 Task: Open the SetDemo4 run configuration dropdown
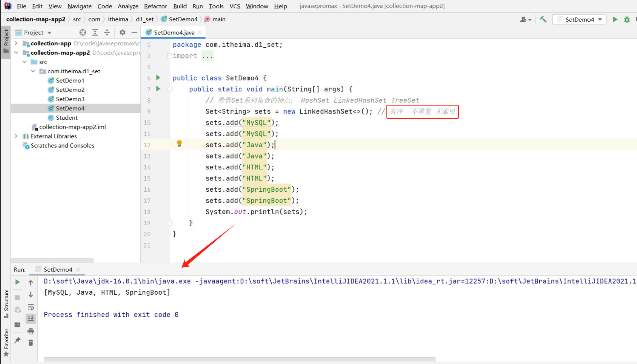pyautogui.click(x=579, y=19)
